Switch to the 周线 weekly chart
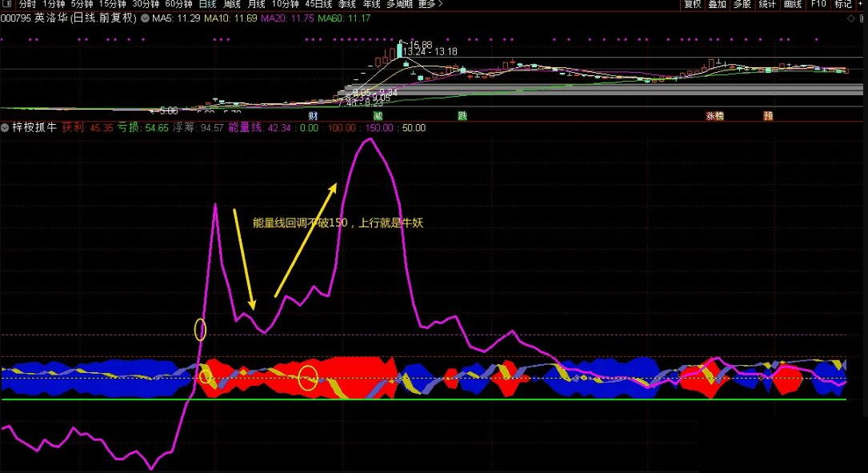The image size is (868, 473). (232, 4)
